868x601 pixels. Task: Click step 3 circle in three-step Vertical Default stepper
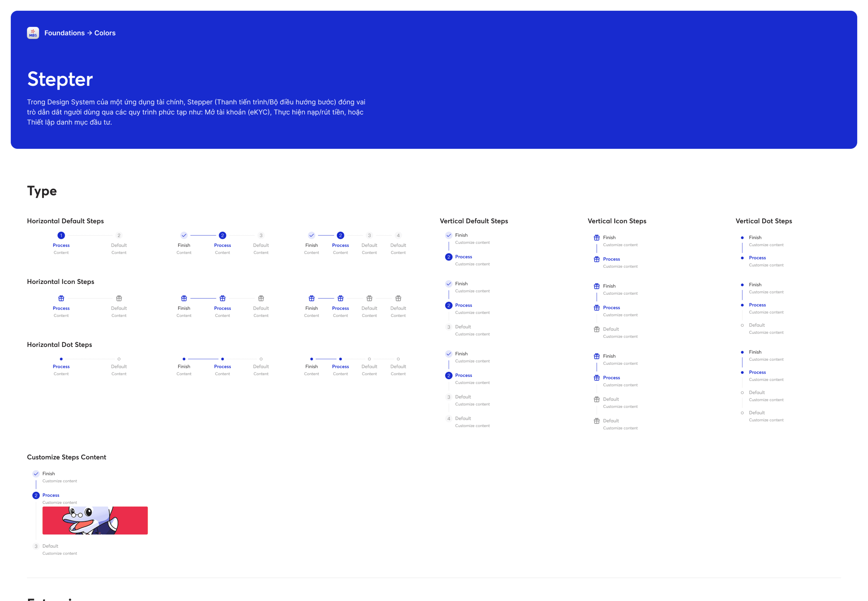[x=449, y=327]
